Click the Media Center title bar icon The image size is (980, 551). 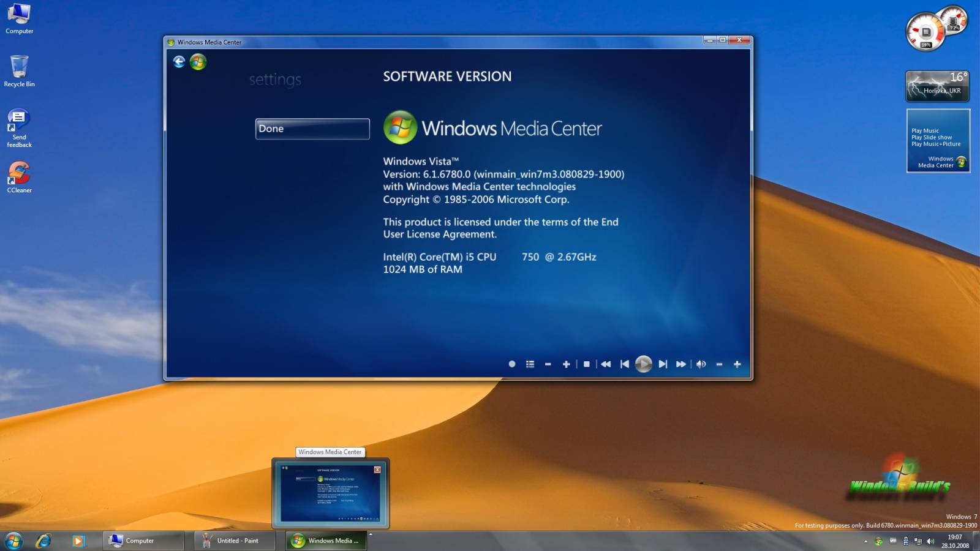tap(171, 42)
